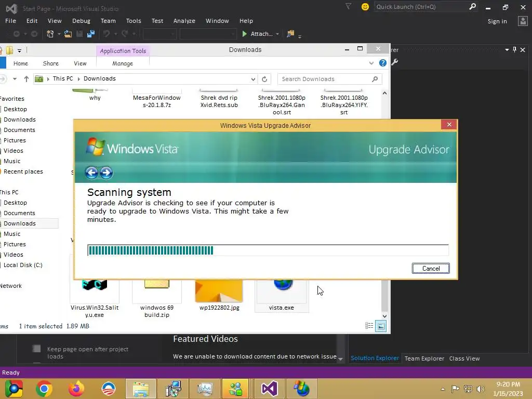Open the Debug menu in Visual Studio

pyautogui.click(x=81, y=21)
